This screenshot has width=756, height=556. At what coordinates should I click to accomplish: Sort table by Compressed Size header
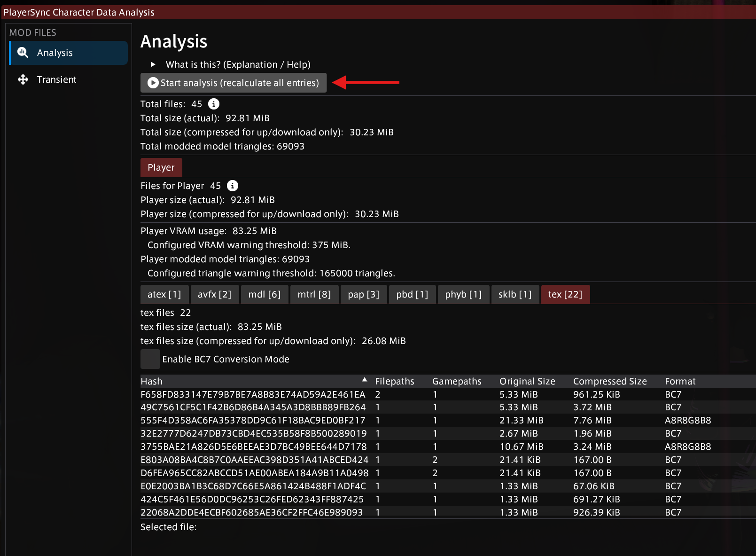click(610, 381)
